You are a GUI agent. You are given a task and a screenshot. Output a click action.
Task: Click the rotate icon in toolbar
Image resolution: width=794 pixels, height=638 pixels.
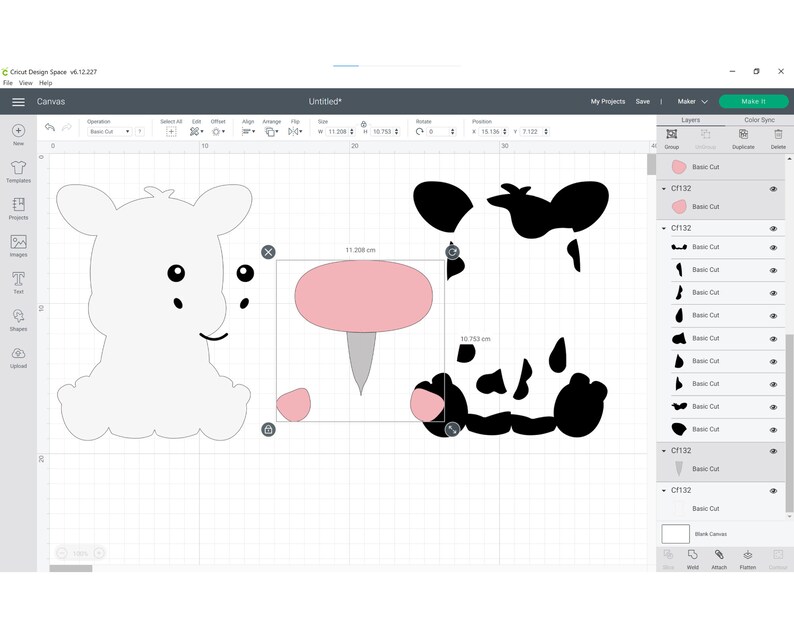coord(419,132)
